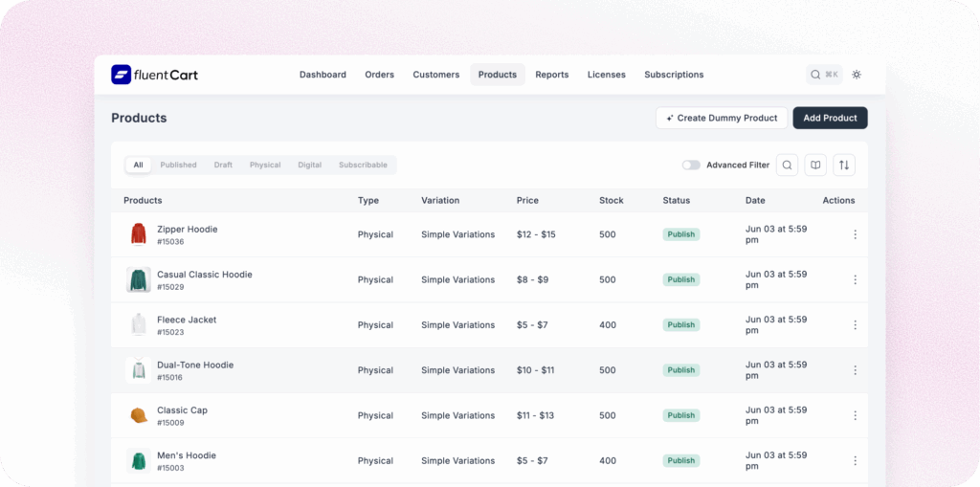Image resolution: width=980 pixels, height=487 pixels.
Task: Click the Products column header
Action: click(143, 201)
